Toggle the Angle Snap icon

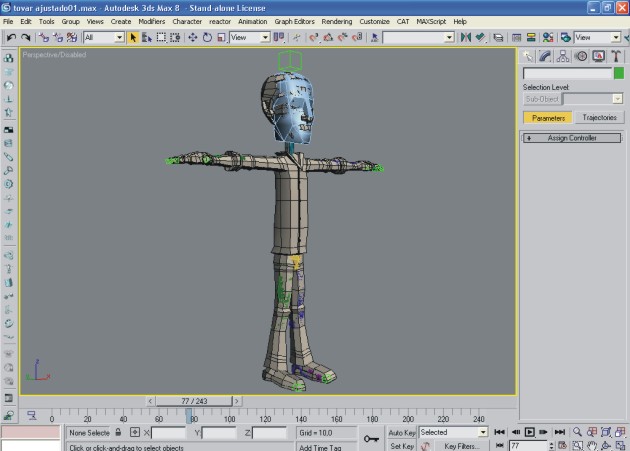click(x=328, y=37)
